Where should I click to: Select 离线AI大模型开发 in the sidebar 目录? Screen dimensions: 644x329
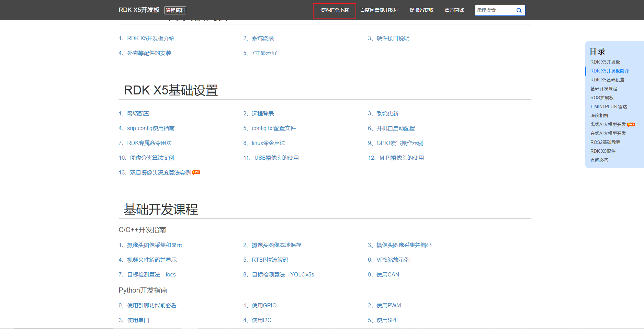pyautogui.click(x=608, y=124)
